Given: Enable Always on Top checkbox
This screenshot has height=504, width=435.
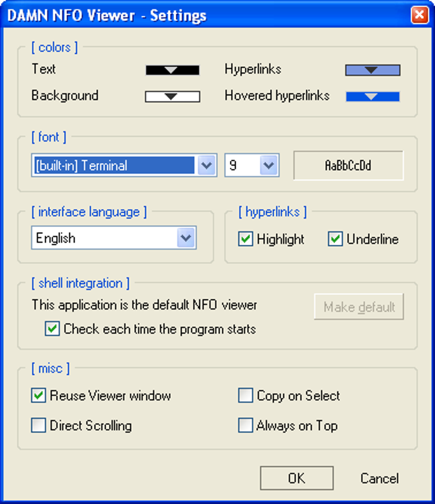Looking at the screenshot, I should pos(245,425).
